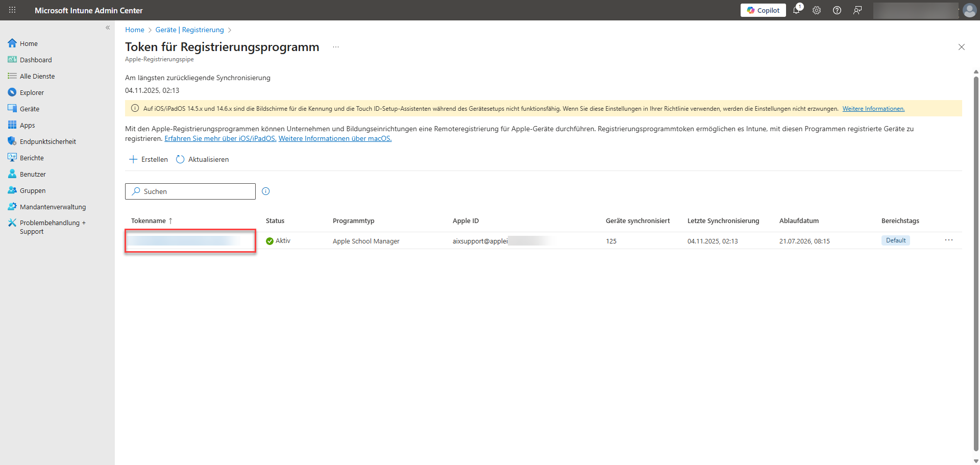The height and width of the screenshot is (465, 980).
Task: Open the app launcher waffle icon
Action: click(12, 10)
